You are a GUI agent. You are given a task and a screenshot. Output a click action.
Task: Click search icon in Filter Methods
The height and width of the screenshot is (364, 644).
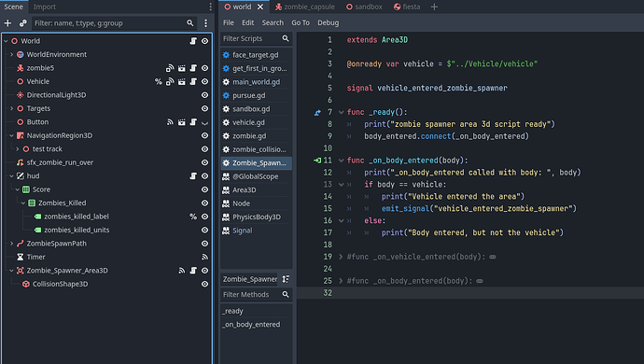(x=286, y=294)
